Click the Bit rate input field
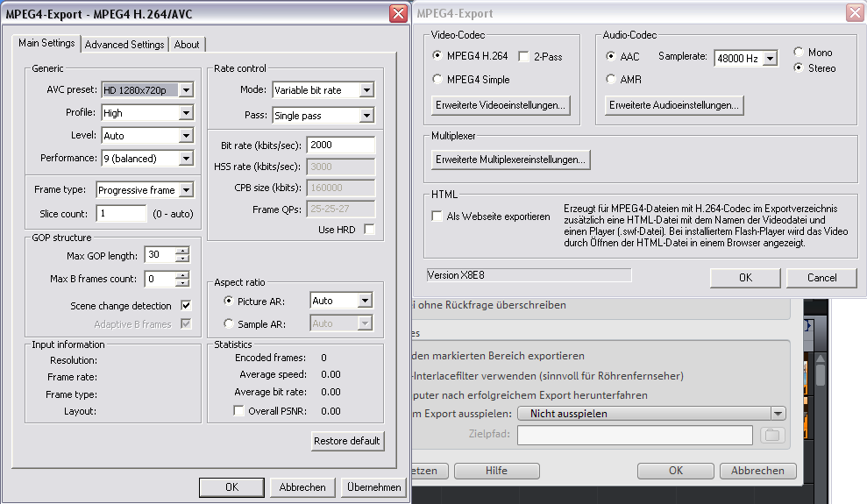 (x=340, y=145)
